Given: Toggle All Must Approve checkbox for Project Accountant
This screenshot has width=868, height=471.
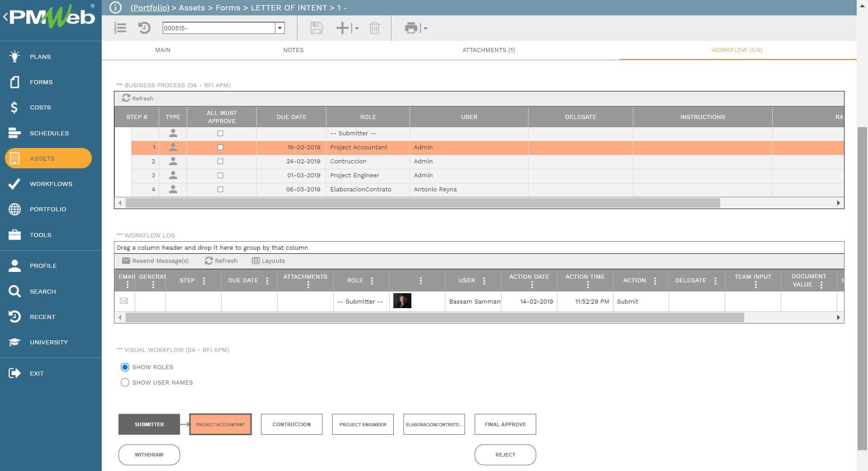Looking at the screenshot, I should click(220, 147).
